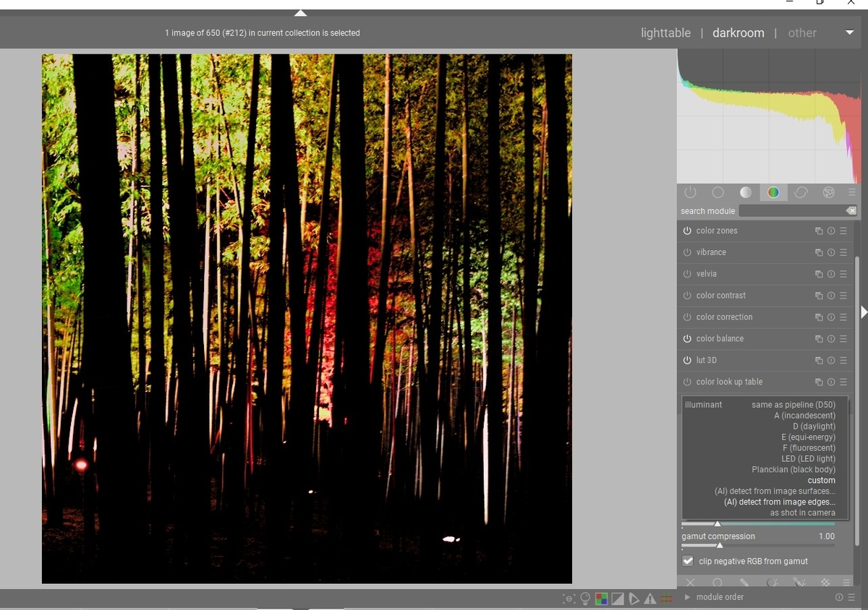Toggle clipping indication icon
This screenshot has height=610, width=868.
pos(618,598)
